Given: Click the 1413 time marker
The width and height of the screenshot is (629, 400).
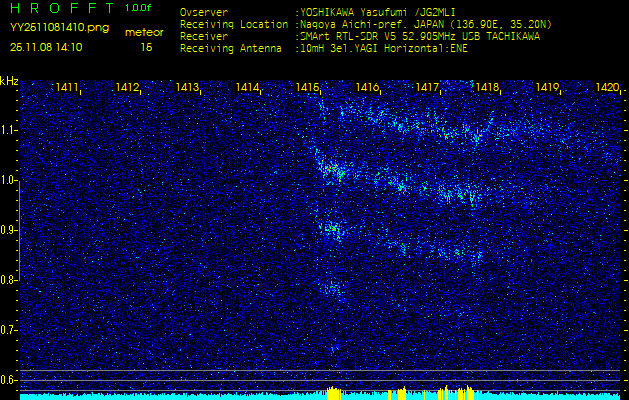Looking at the screenshot, I should tap(187, 88).
